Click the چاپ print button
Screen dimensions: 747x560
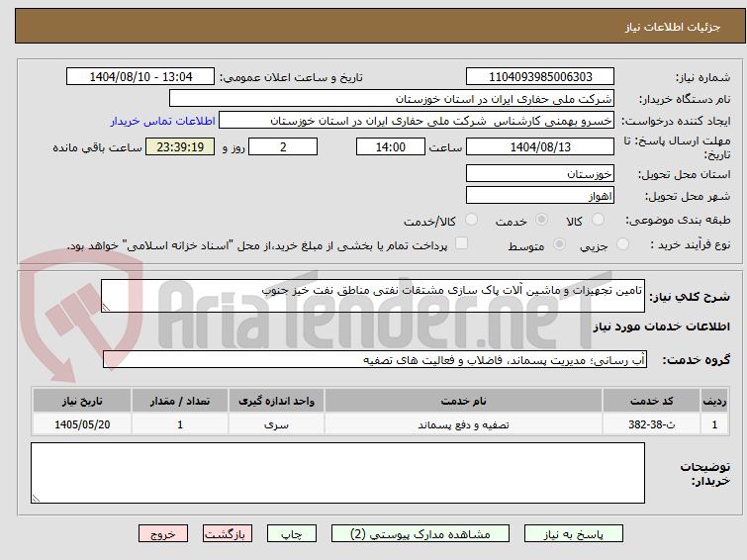click(292, 534)
